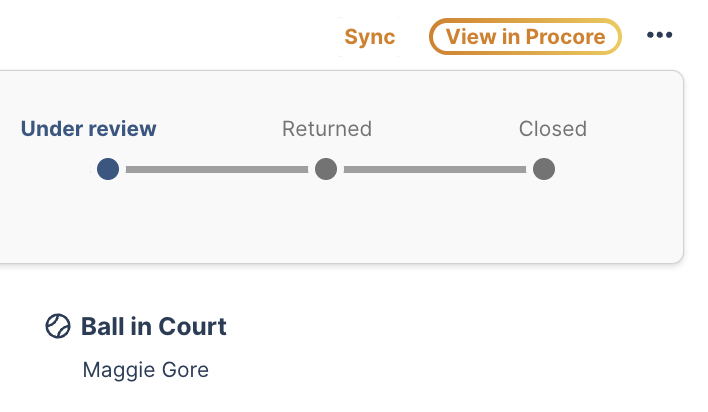Click the word Procore on the outlined button

click(565, 37)
